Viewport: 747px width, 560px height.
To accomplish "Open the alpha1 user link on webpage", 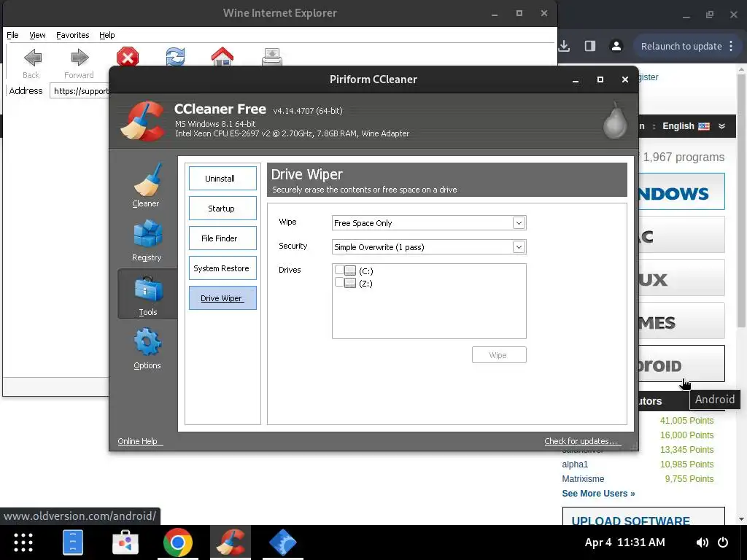I will (575, 464).
